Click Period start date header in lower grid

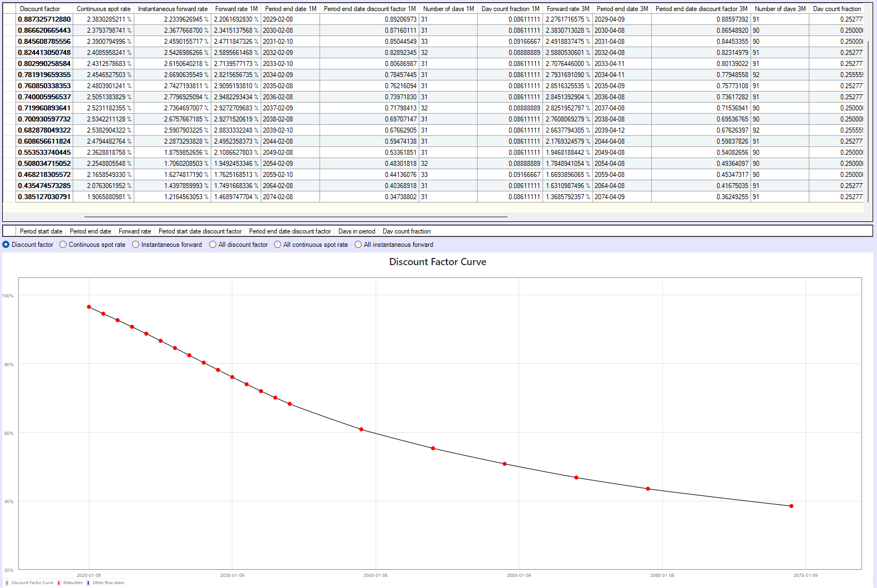(41, 231)
